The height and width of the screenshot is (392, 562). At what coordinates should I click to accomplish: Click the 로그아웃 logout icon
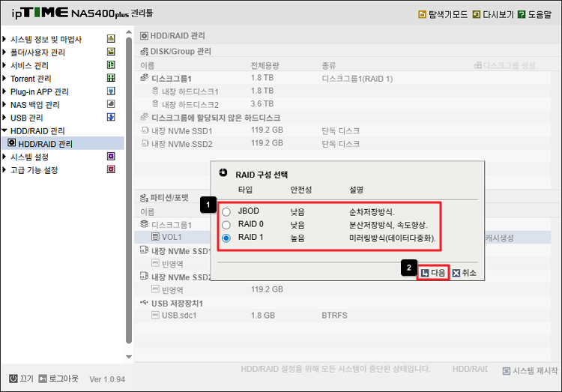(43, 379)
